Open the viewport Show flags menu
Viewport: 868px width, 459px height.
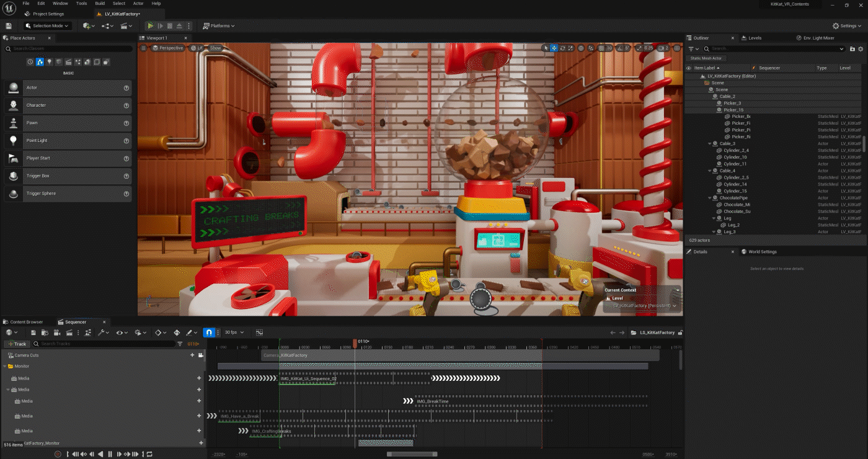[215, 48]
